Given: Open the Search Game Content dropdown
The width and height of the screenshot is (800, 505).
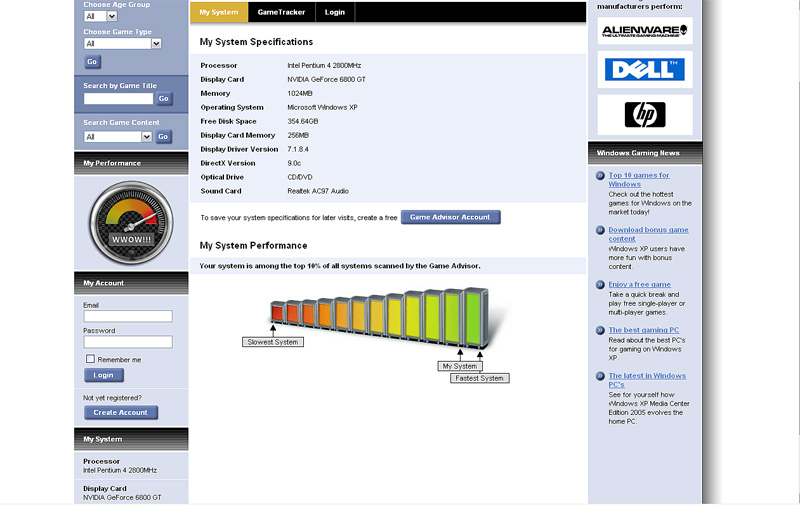Looking at the screenshot, I should (x=118, y=137).
